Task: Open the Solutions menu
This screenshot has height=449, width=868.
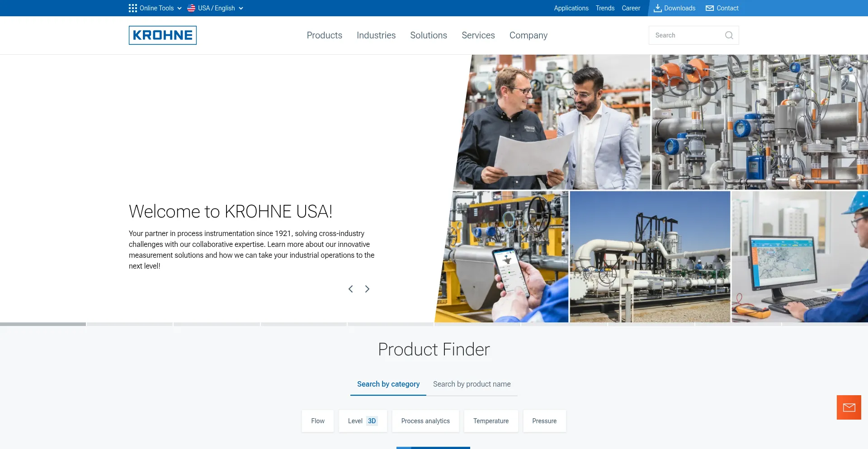Action: tap(429, 35)
